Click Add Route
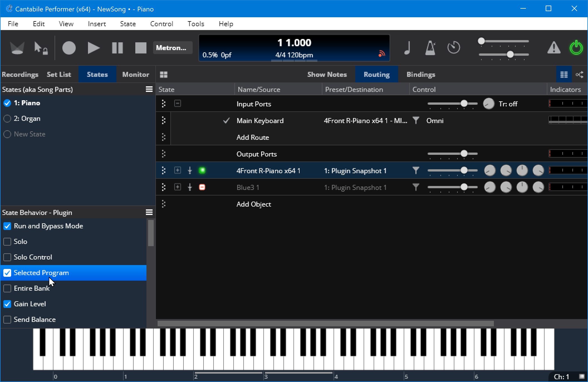588x382 pixels. (253, 137)
